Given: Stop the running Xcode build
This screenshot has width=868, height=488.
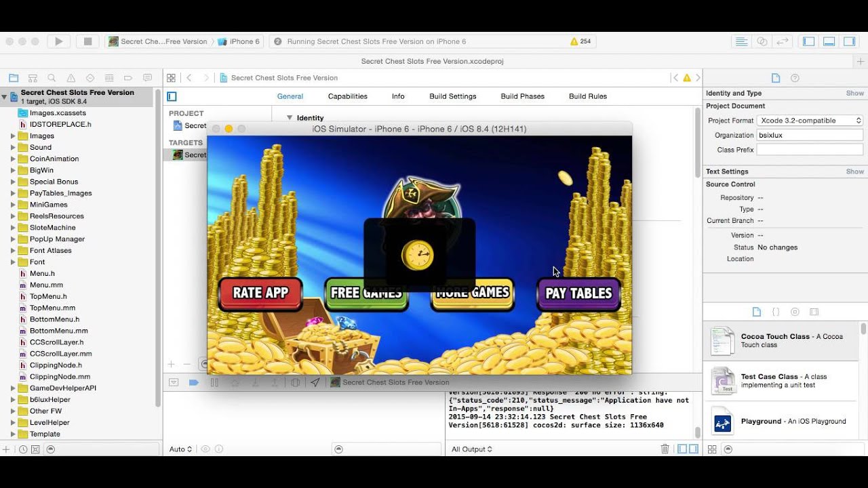Looking at the screenshot, I should [x=87, y=41].
